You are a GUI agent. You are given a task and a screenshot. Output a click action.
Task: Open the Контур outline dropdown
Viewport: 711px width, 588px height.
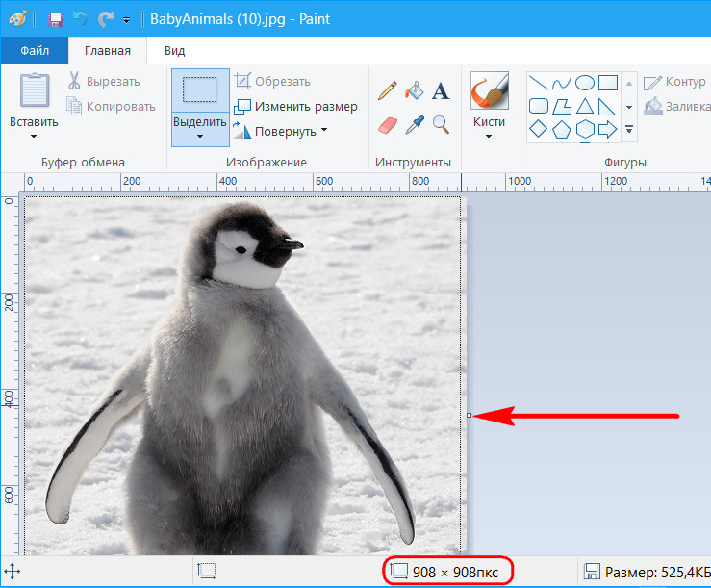pyautogui.click(x=674, y=82)
